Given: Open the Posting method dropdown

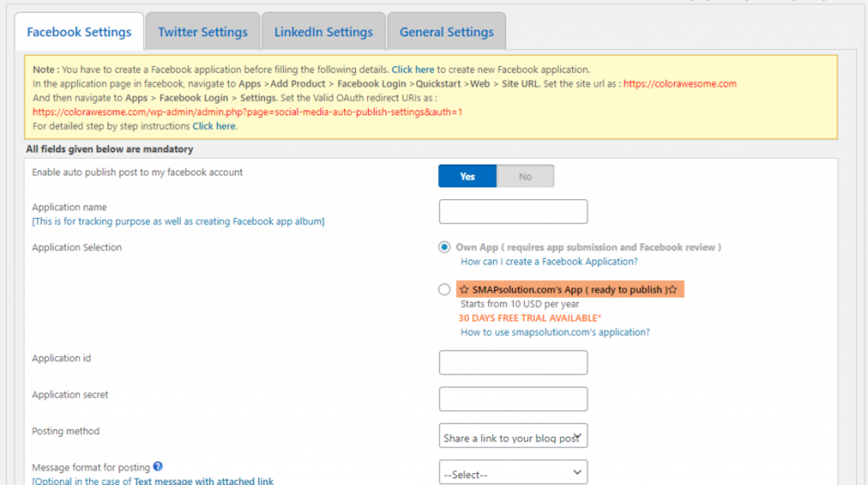Looking at the screenshot, I should (x=513, y=436).
